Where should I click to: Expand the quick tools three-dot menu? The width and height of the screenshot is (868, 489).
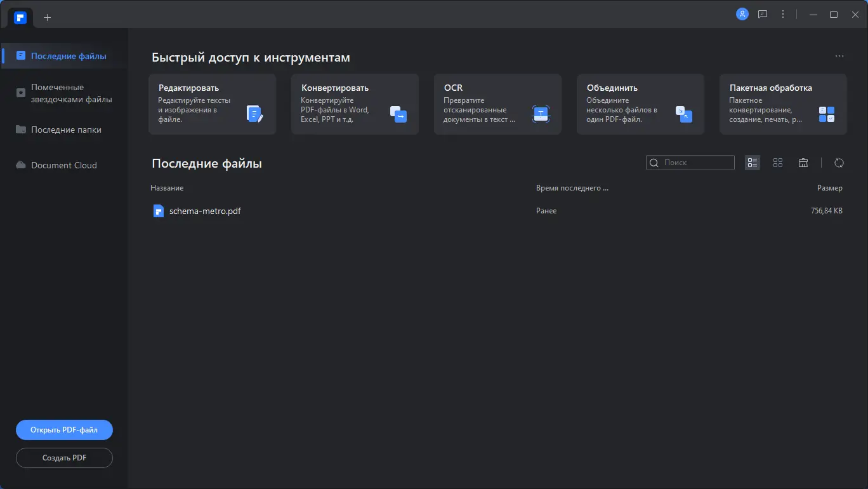point(839,57)
